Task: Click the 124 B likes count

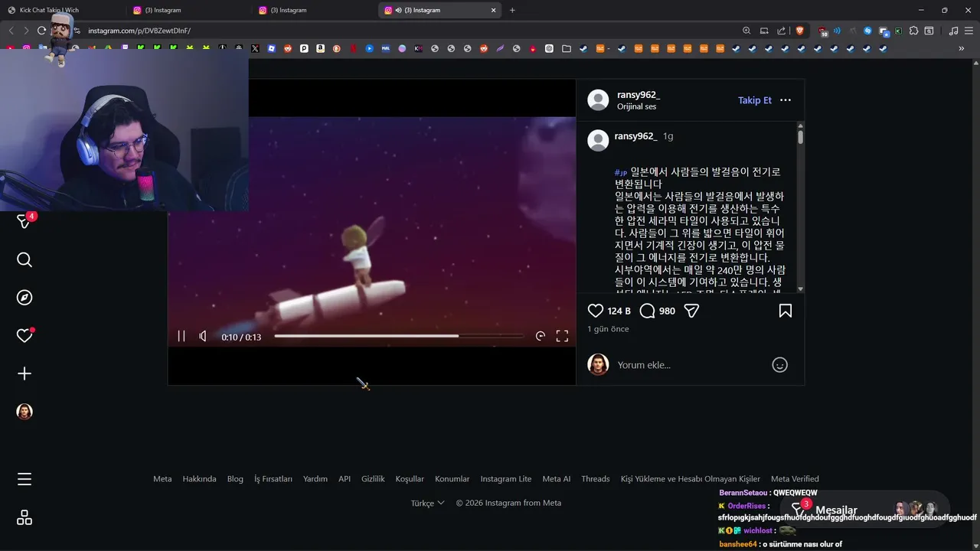Action: pyautogui.click(x=619, y=311)
